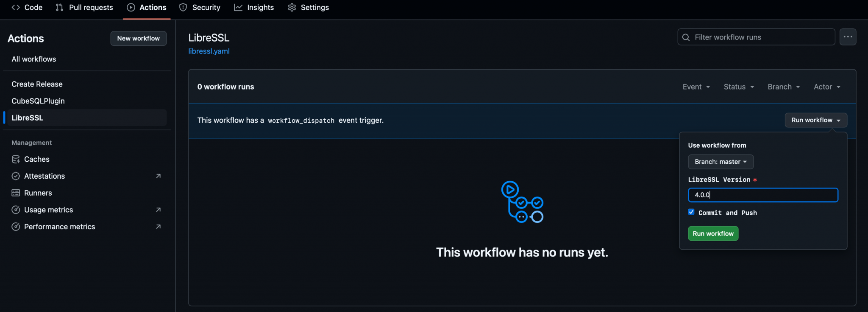This screenshot has width=868, height=312.
Task: Select All workflows in the sidebar
Action: (34, 59)
